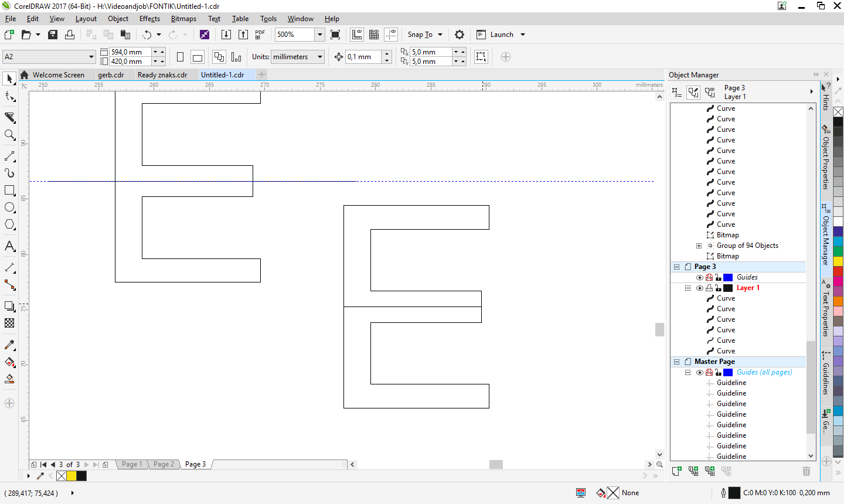Select the Connector tool
Viewport: 844px width, 504px height.
pyautogui.click(x=9, y=285)
